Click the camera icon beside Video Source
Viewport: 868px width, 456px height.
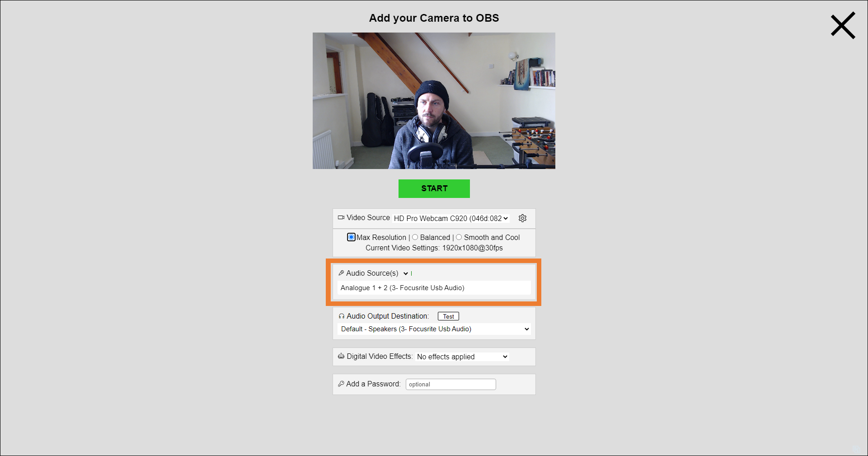341,218
